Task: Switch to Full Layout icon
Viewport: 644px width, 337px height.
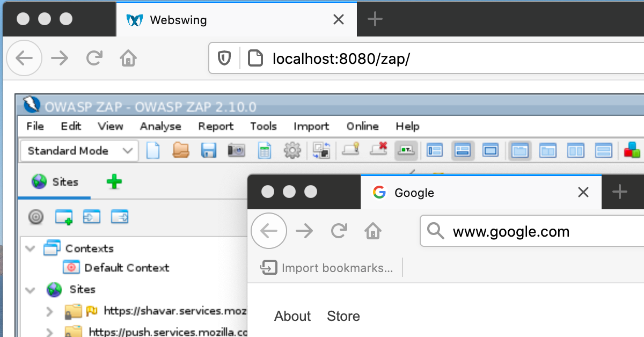Action: pyautogui.click(x=491, y=151)
